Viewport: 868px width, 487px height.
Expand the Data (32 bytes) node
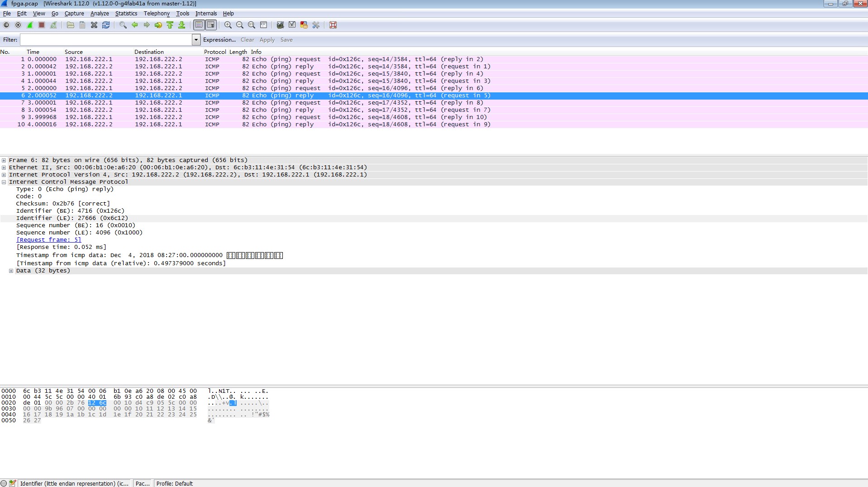11,271
